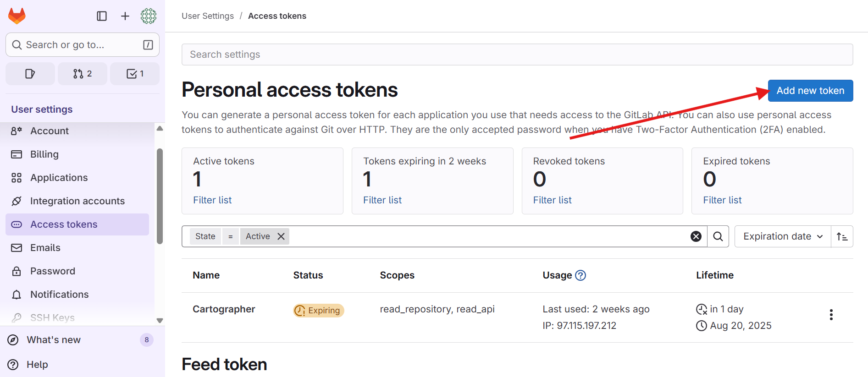Open the user avatar menu
Viewport: 868px width, 377px height.
[x=149, y=16]
